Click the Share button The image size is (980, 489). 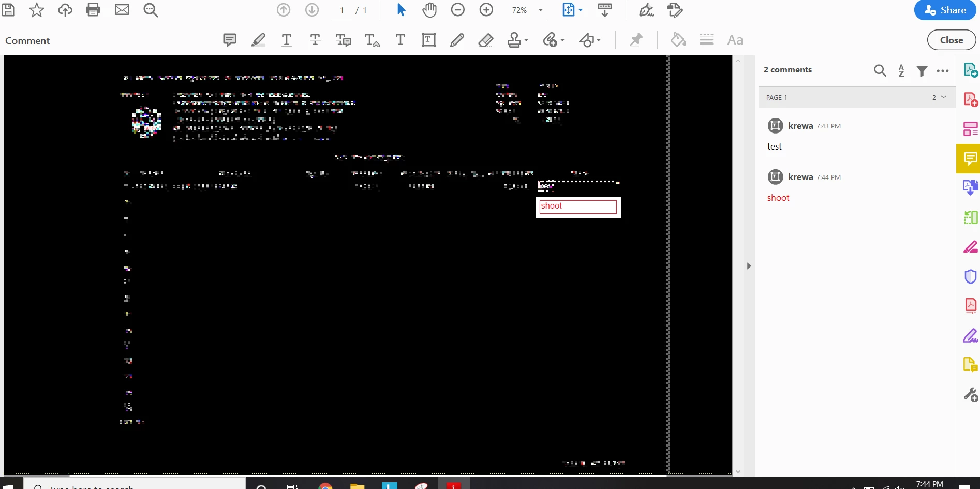tap(945, 10)
